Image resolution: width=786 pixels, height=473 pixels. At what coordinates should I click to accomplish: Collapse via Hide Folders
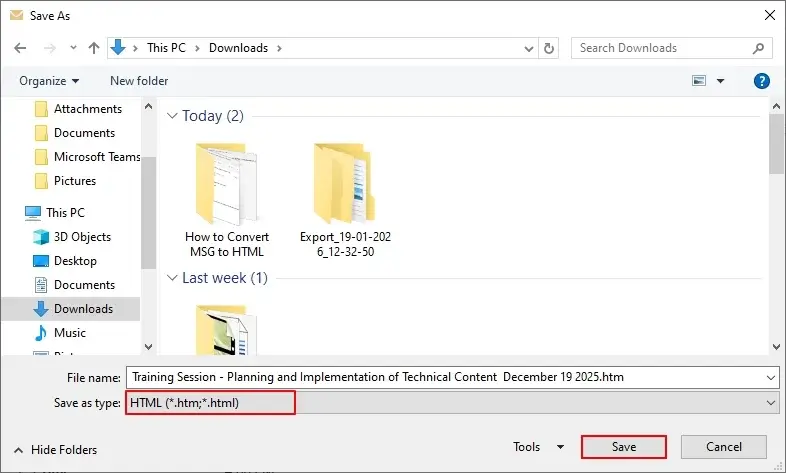coord(56,450)
